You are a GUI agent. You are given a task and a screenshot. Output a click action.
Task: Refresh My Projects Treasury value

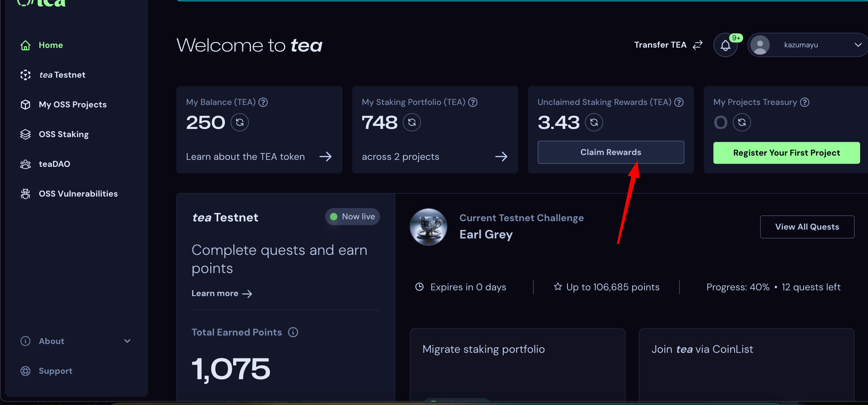coord(742,123)
